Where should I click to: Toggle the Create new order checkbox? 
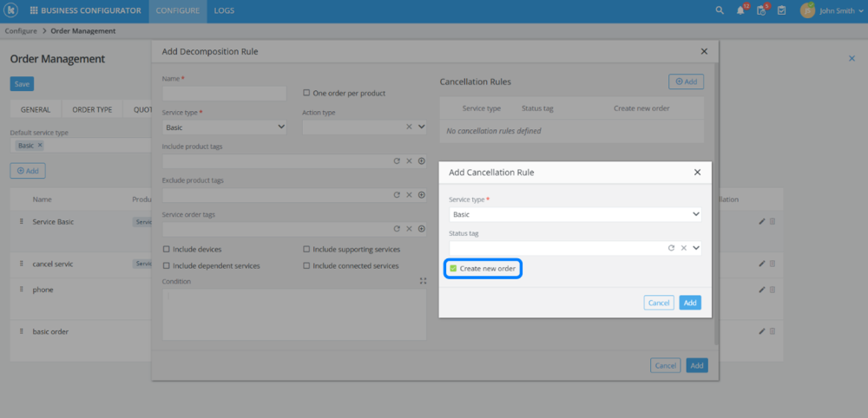(453, 269)
